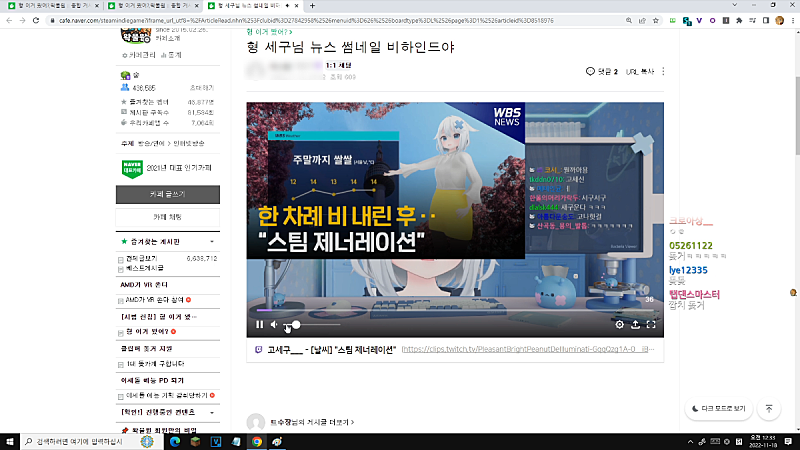
Task: Click the Twitch icon beside the clip title
Action: (x=259, y=349)
